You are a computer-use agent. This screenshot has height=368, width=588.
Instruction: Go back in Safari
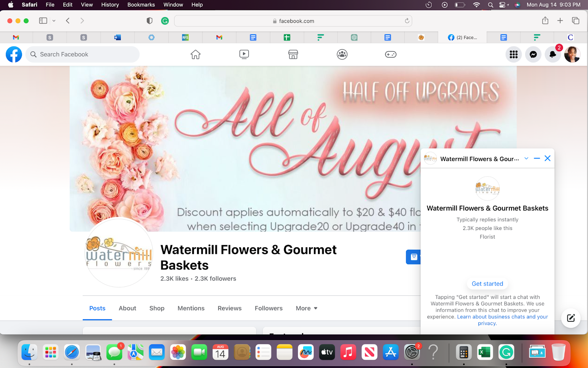pos(68,21)
